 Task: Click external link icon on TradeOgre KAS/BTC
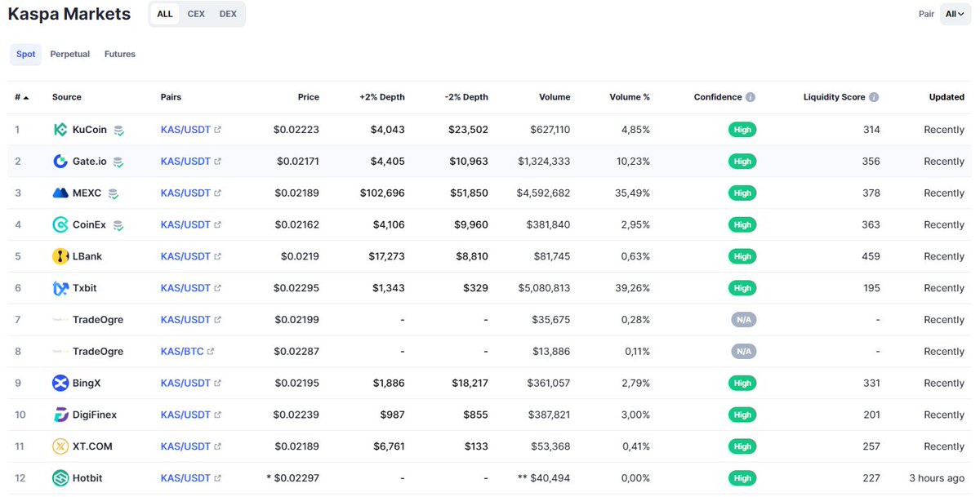211,352
